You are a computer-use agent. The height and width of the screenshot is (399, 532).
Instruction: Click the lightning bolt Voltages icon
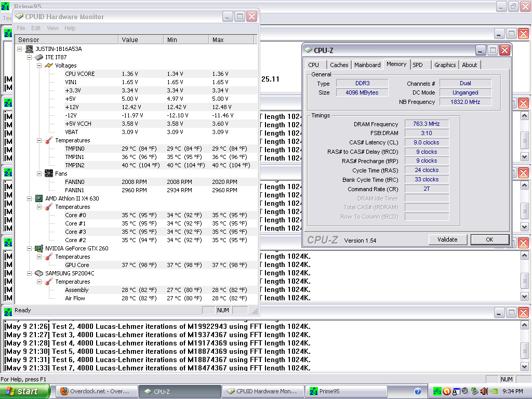pos(48,65)
